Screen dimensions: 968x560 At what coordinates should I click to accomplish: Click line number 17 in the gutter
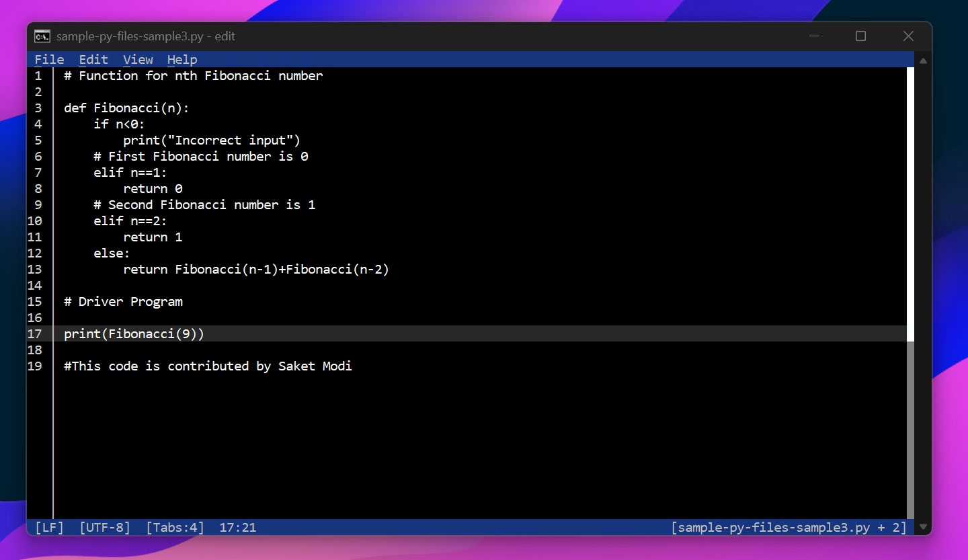pyautogui.click(x=35, y=333)
